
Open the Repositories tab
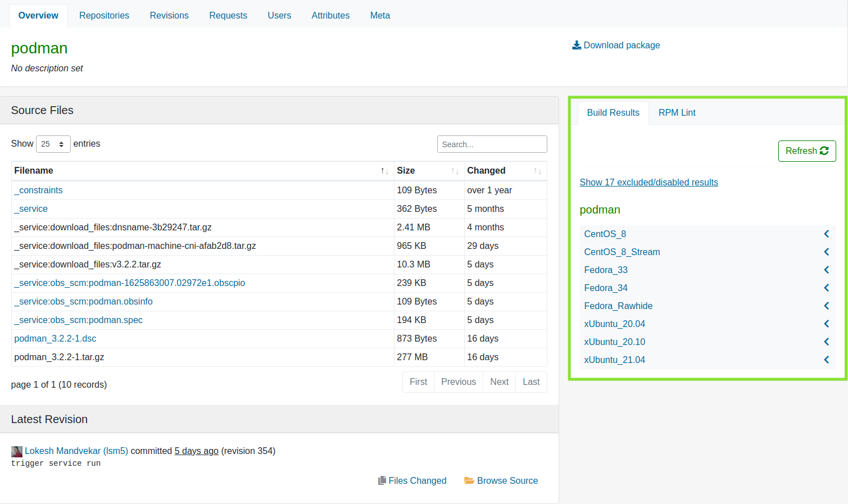(104, 15)
